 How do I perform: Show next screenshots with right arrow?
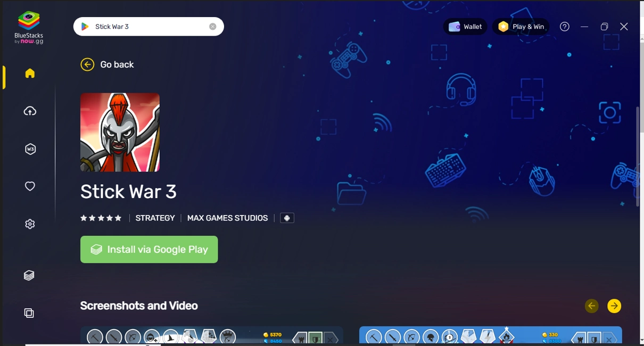tap(614, 306)
